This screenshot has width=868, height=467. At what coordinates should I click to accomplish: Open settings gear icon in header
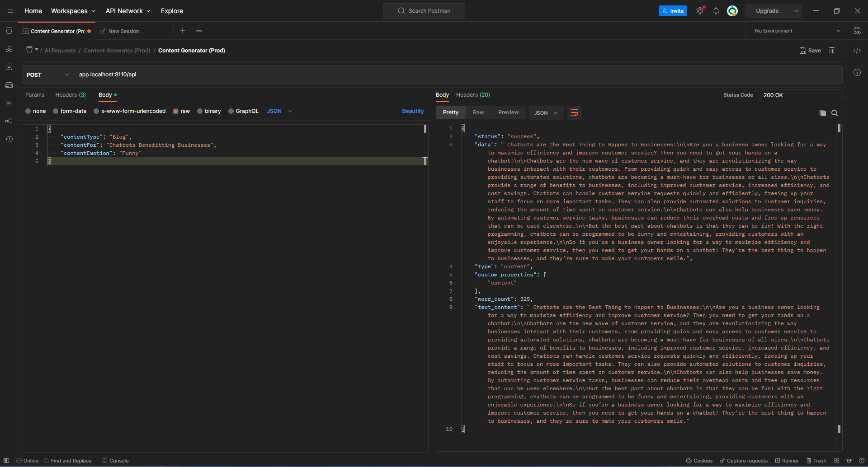[700, 11]
